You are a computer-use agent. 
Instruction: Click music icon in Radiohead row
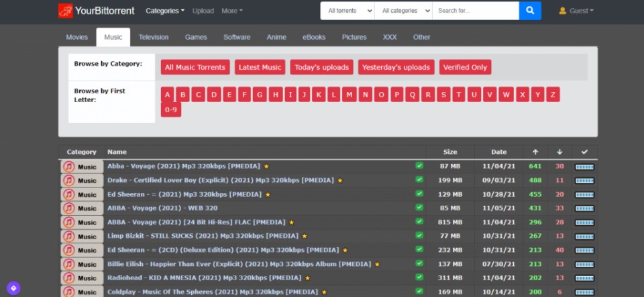69,278
